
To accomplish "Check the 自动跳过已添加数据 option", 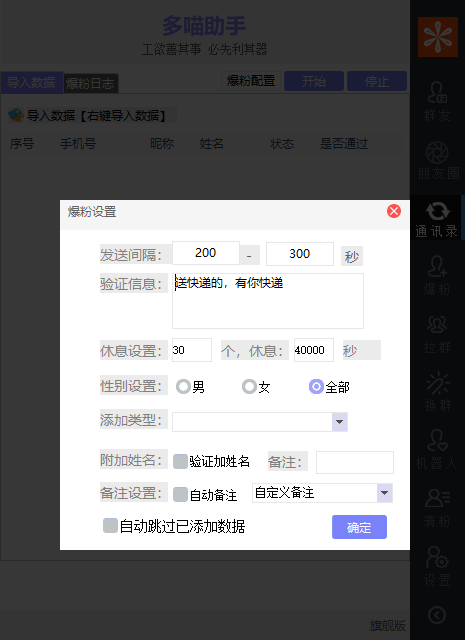I will click(110, 526).
